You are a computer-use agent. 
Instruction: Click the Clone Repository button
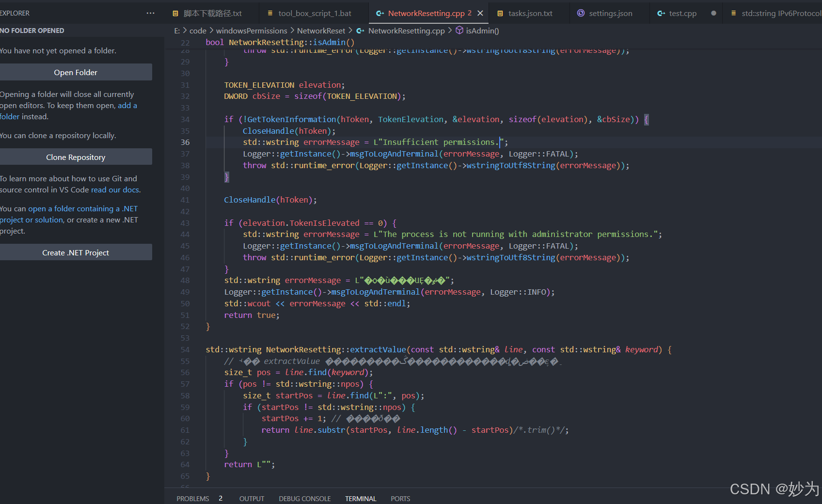[76, 157]
